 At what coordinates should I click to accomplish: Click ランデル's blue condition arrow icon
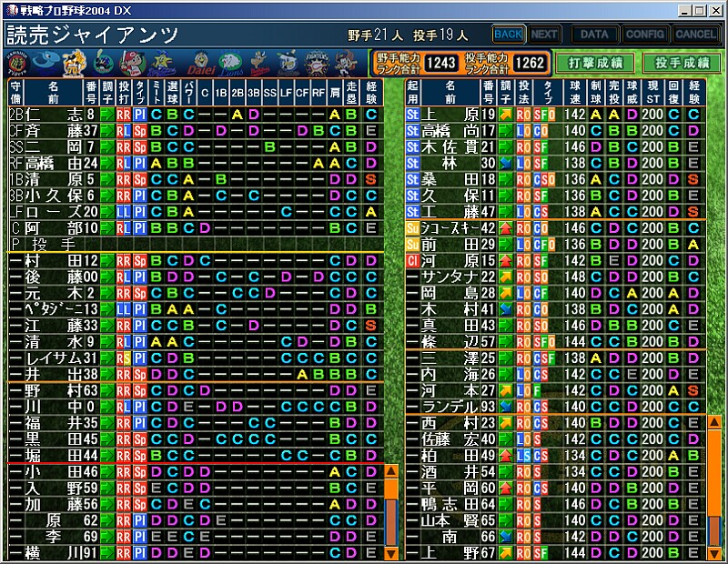[506, 408]
